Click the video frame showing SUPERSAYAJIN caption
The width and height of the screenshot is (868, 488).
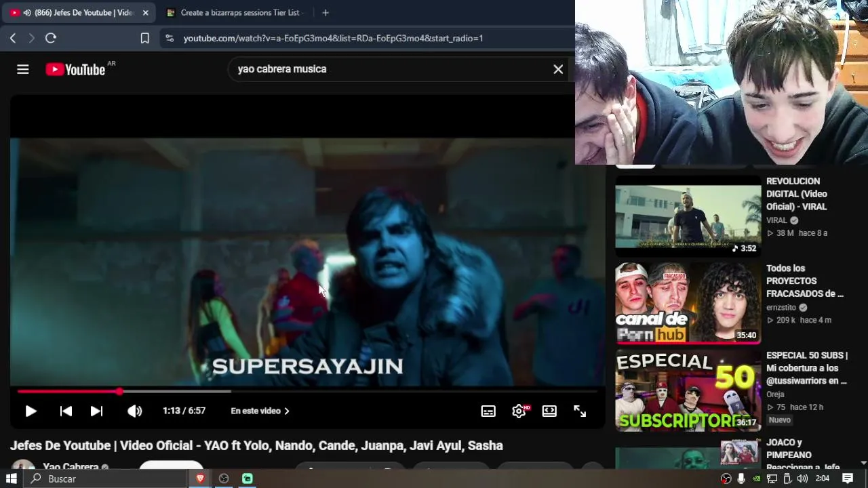click(x=307, y=261)
